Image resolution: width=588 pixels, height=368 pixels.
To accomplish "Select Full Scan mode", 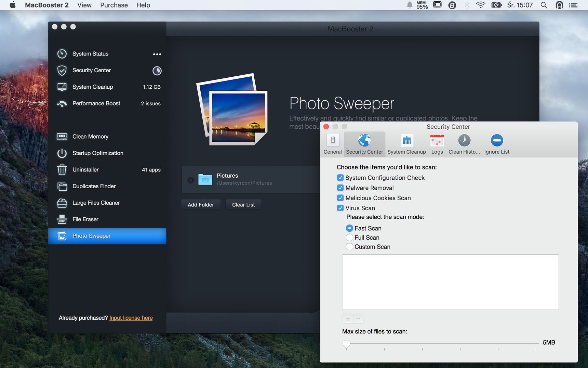I will point(349,237).
